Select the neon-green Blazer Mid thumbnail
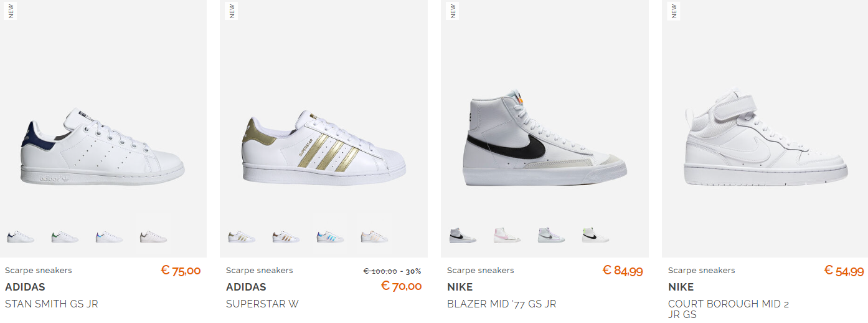The height and width of the screenshot is (323, 868). [x=596, y=235]
